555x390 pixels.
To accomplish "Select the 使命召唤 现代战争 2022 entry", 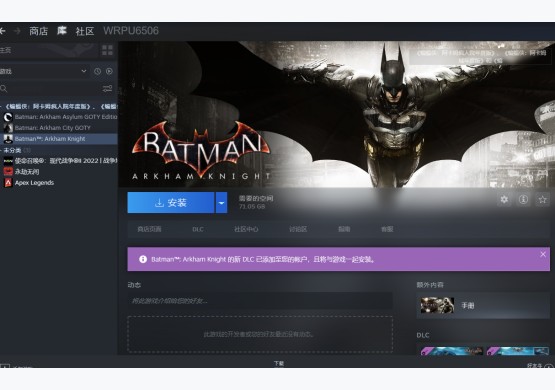I will coord(58,161).
